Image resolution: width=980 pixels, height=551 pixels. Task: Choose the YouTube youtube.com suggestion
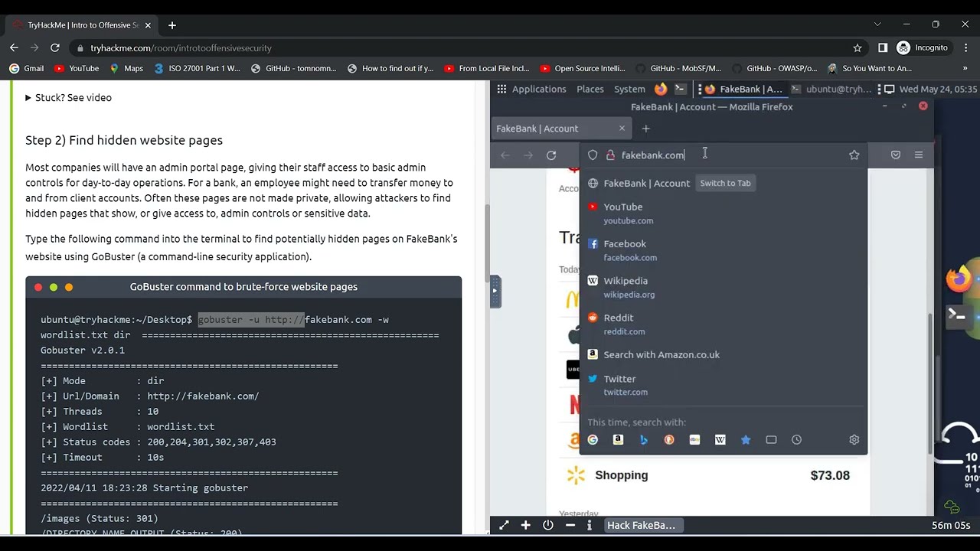(x=723, y=214)
